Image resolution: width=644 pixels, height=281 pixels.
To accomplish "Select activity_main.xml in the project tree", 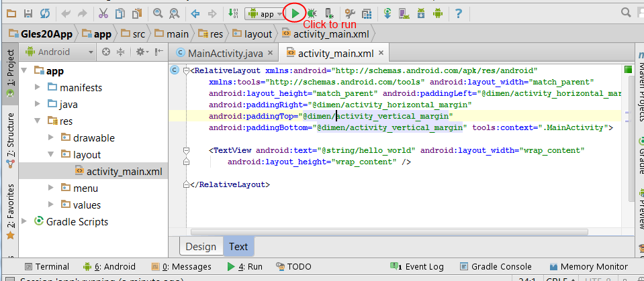I will 124,172.
